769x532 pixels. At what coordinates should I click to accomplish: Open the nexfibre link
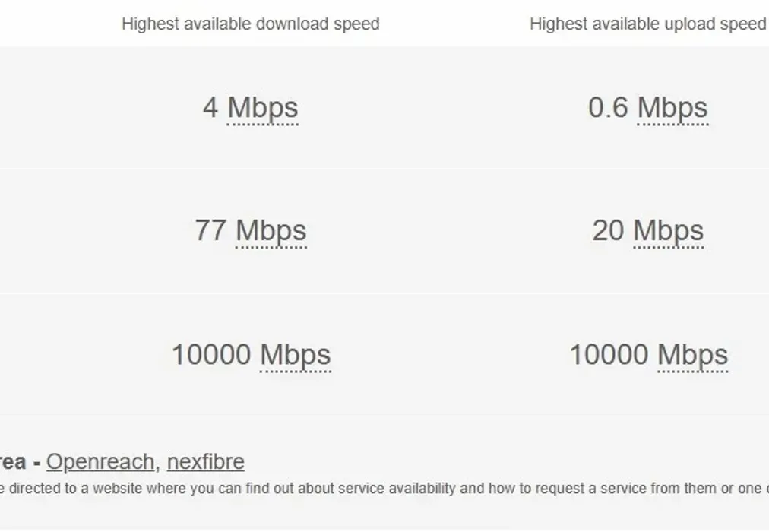click(205, 461)
